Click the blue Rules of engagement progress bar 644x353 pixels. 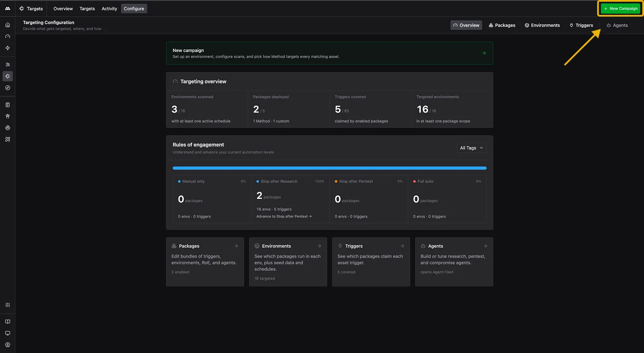(330, 168)
